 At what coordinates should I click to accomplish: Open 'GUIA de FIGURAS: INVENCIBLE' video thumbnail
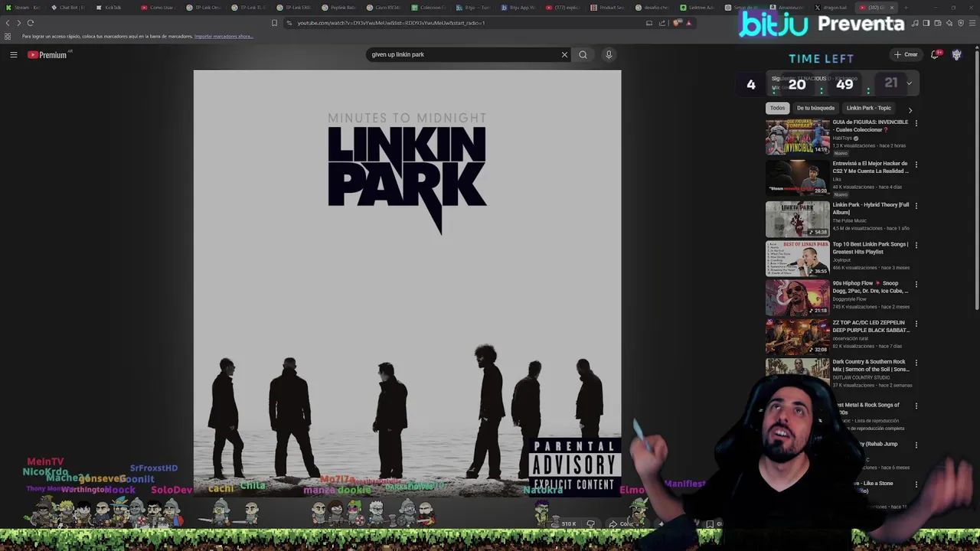798,137
